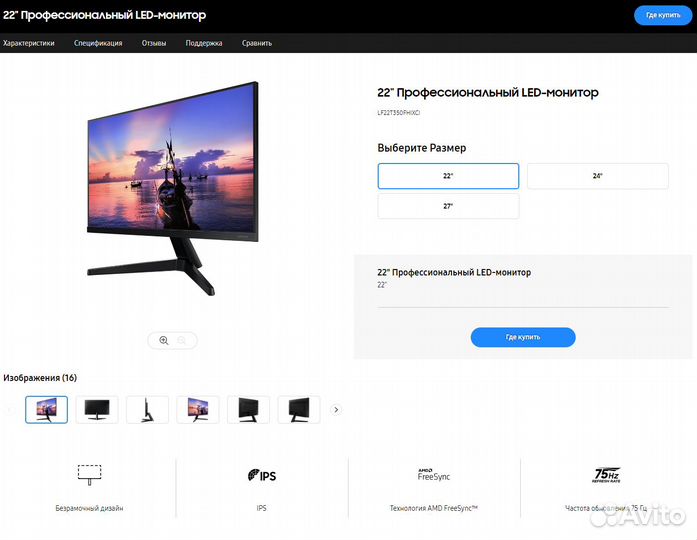
Task: Click the IPS feature icon
Action: pyautogui.click(x=262, y=476)
